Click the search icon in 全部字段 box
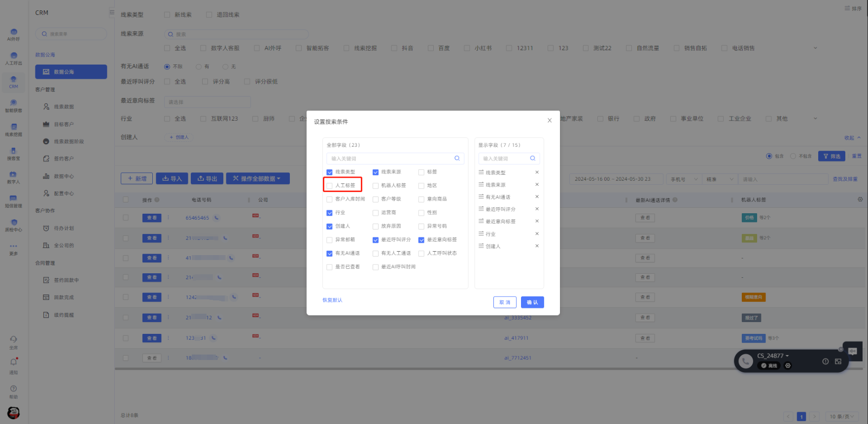Viewport: 868px width, 424px height. pos(457,159)
